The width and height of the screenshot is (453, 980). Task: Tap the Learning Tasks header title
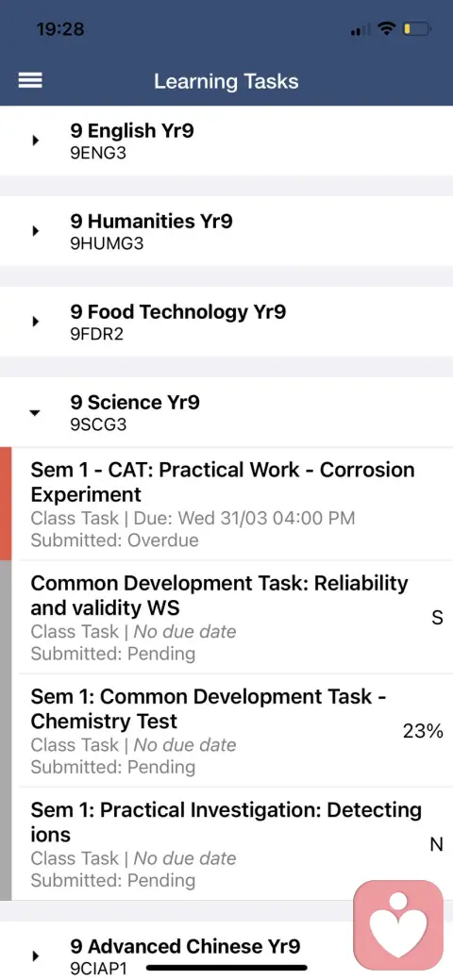pos(226,81)
